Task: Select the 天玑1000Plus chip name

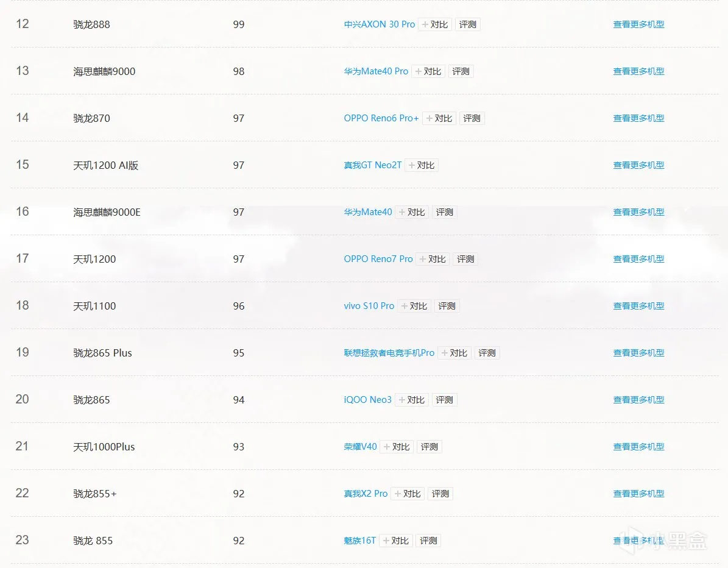Action: (x=104, y=447)
